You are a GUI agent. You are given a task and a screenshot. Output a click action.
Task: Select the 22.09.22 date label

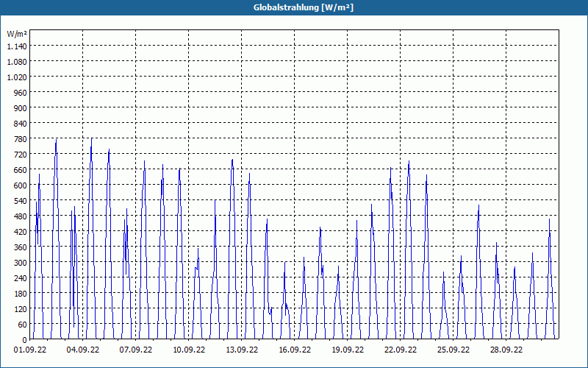[401, 350]
